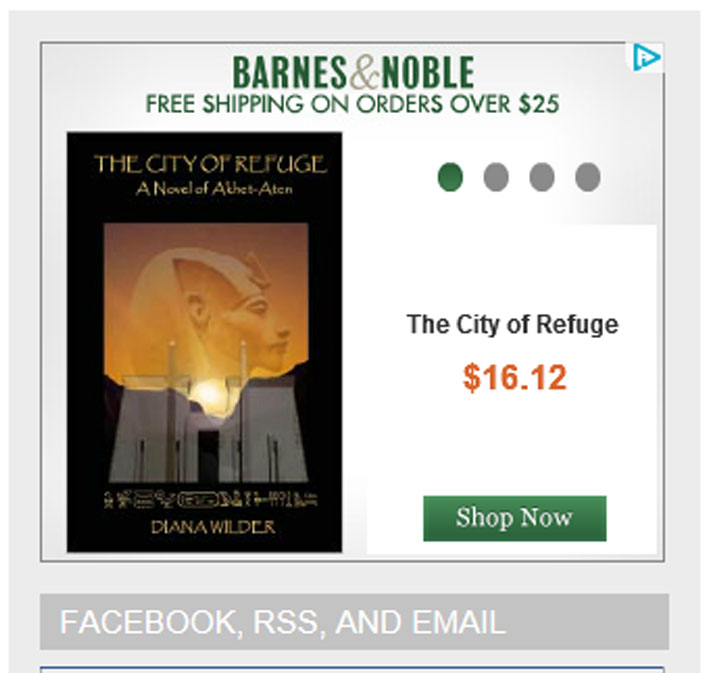Click the glowing sun between the pylons
Screen dimensions: 715x673
tap(208, 393)
